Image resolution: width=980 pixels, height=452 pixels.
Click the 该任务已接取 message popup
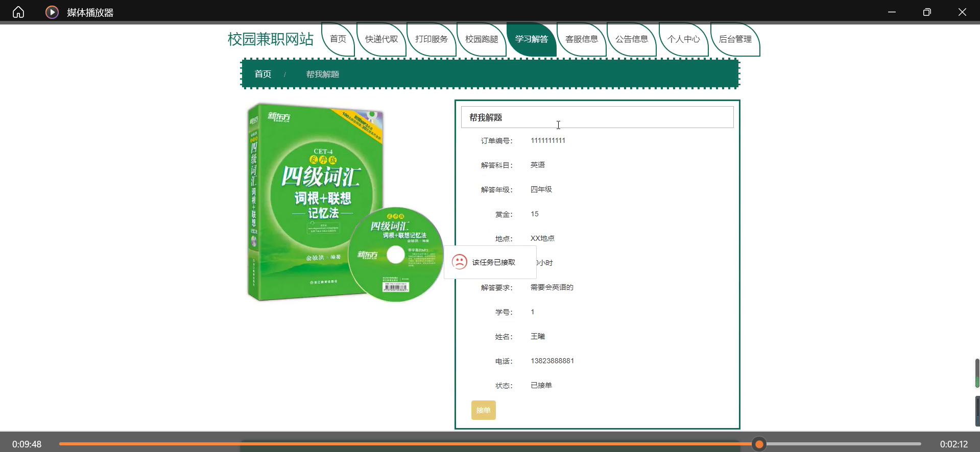click(490, 262)
